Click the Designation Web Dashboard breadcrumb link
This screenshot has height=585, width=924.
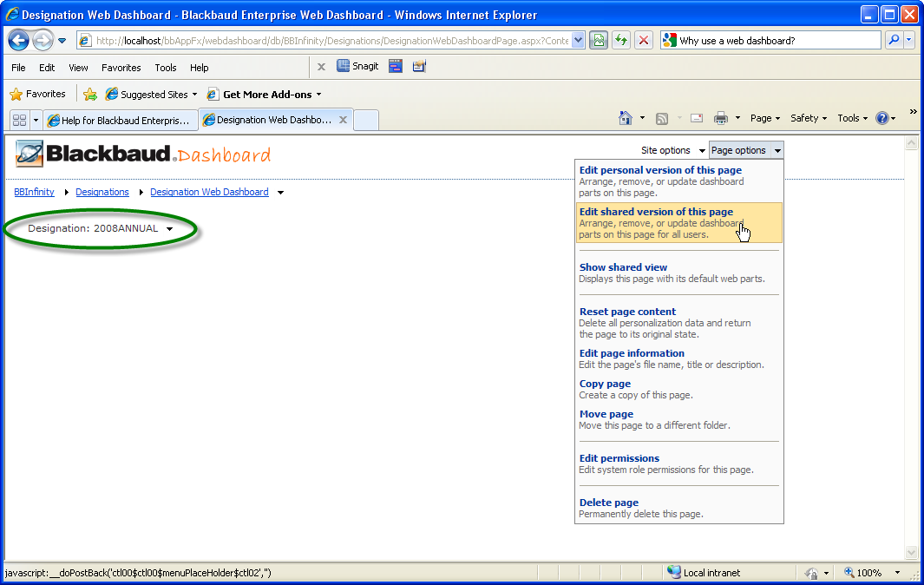click(209, 192)
